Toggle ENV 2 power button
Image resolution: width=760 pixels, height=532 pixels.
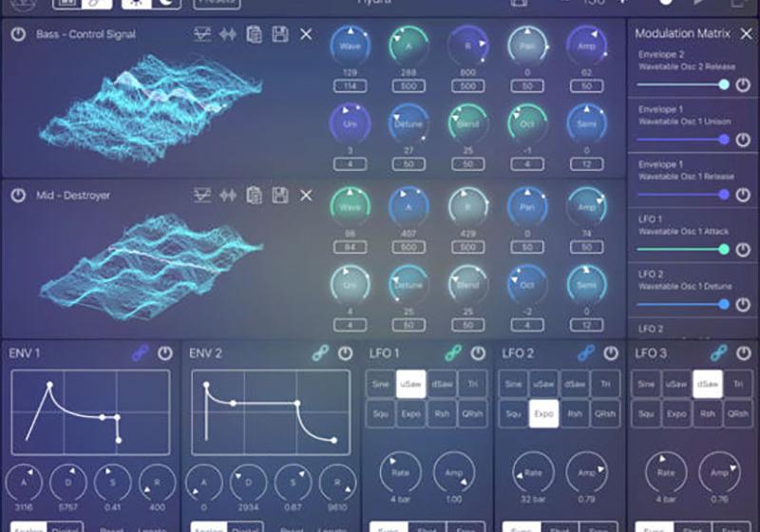pos(345,353)
